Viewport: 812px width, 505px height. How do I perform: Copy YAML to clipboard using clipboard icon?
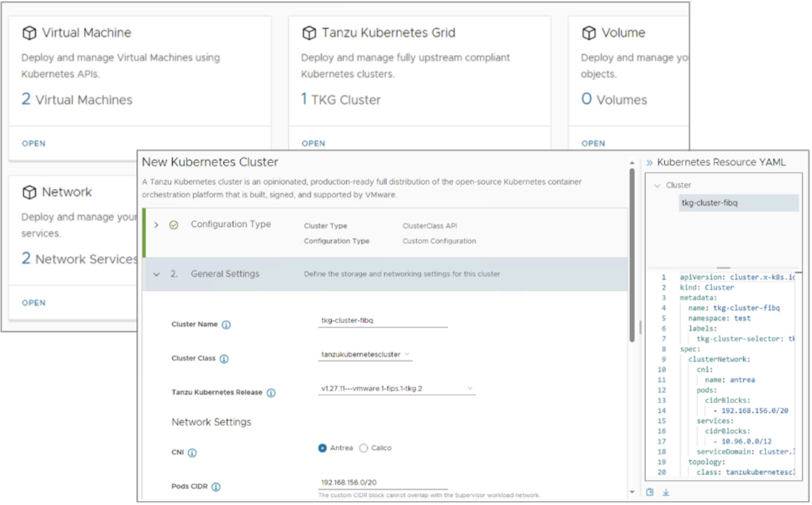pyautogui.click(x=650, y=492)
